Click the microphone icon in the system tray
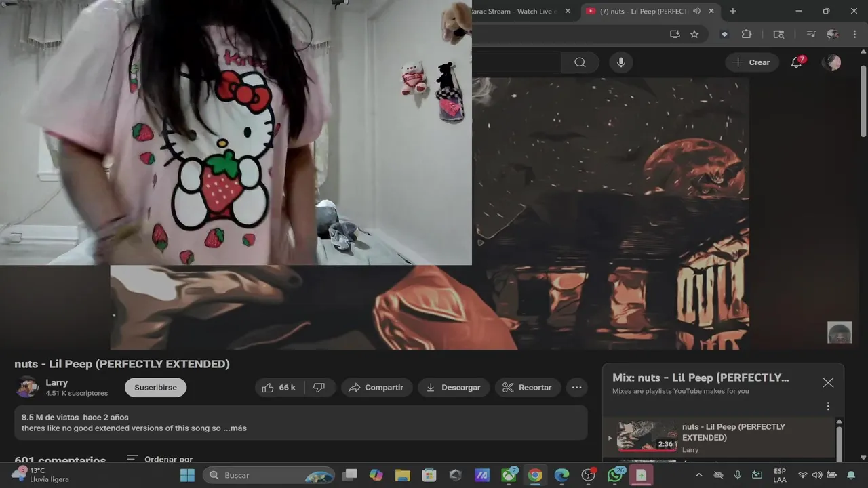Viewport: 868px width, 488px height. tap(738, 475)
